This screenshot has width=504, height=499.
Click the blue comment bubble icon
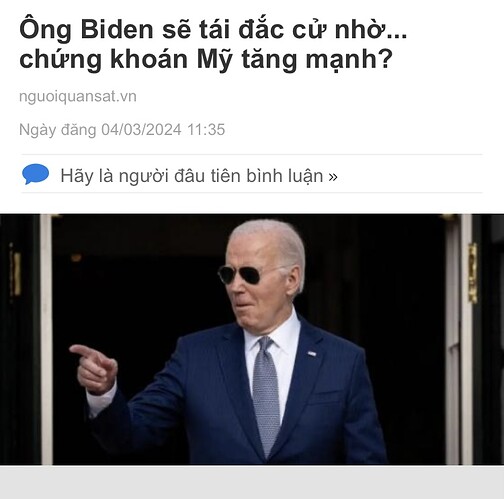(35, 174)
